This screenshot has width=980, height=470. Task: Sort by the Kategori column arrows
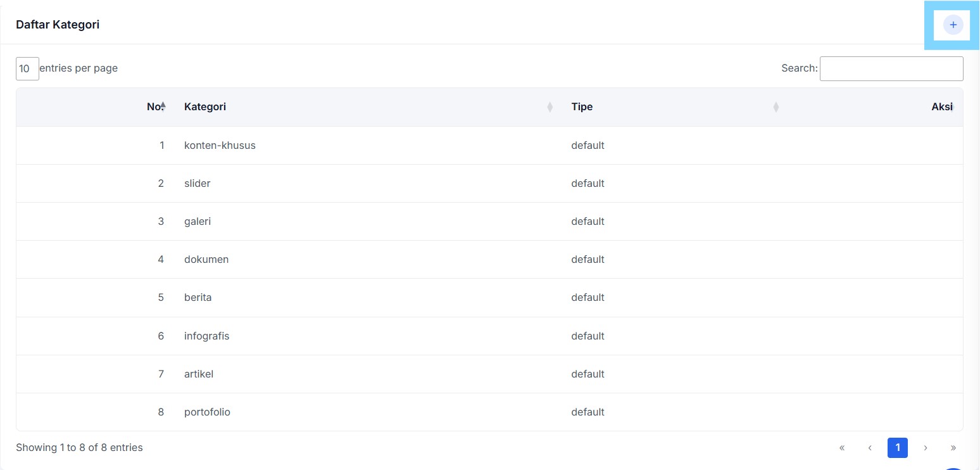coord(550,107)
